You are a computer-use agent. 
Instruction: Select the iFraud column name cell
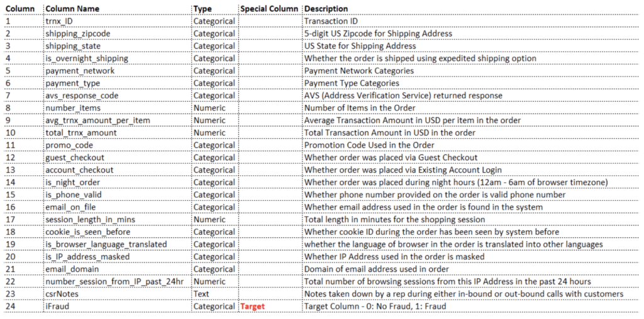point(118,306)
